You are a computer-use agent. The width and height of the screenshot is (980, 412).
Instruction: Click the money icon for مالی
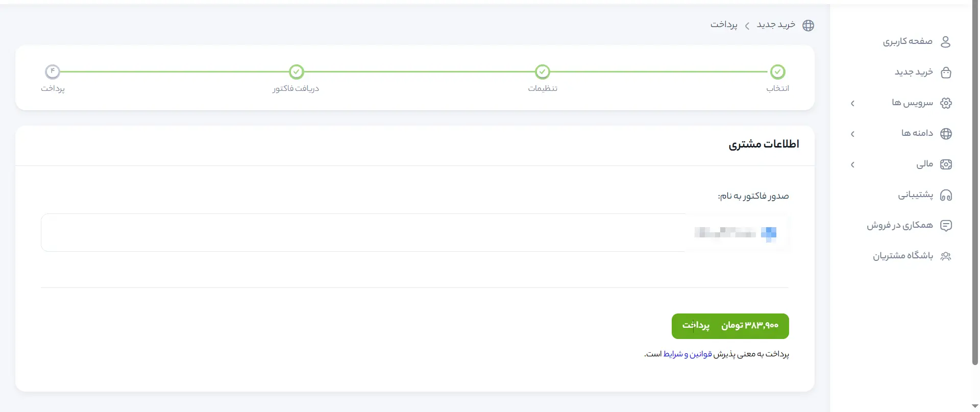(946, 164)
